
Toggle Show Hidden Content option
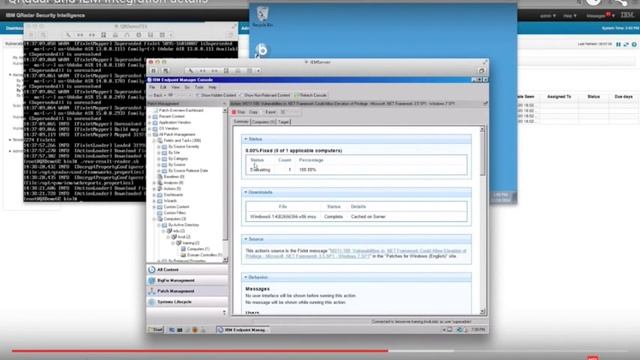click(216, 95)
